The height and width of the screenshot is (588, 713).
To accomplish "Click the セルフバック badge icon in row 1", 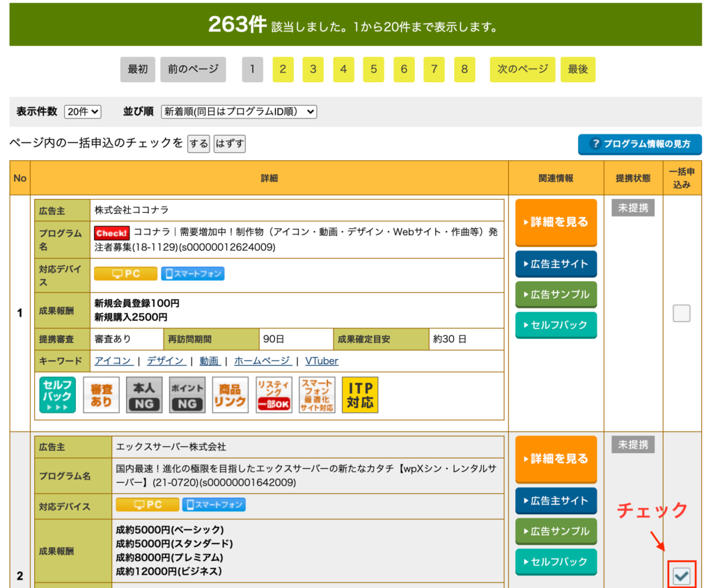I will tap(58, 395).
